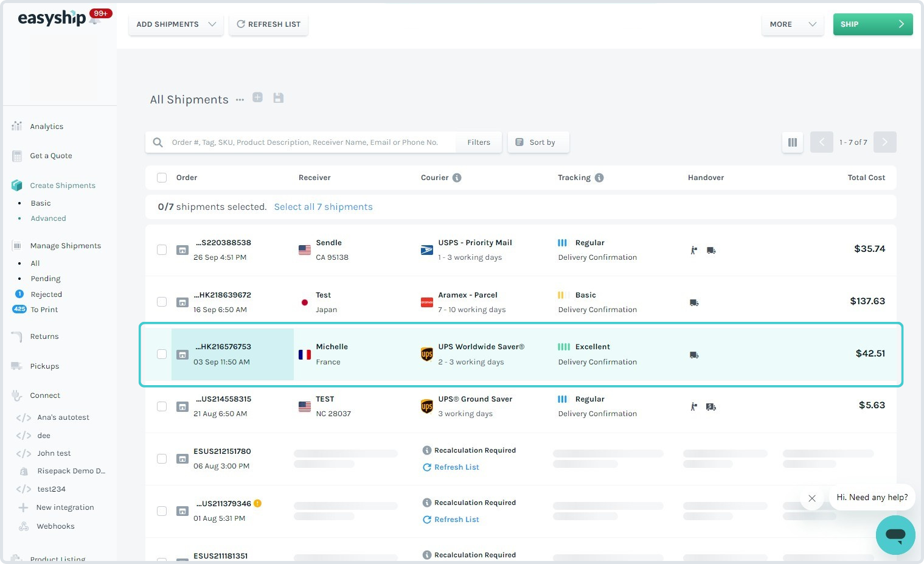Viewport: 924px width, 564px height.
Task: Click the Refresh List toolbar button
Action: coord(268,24)
